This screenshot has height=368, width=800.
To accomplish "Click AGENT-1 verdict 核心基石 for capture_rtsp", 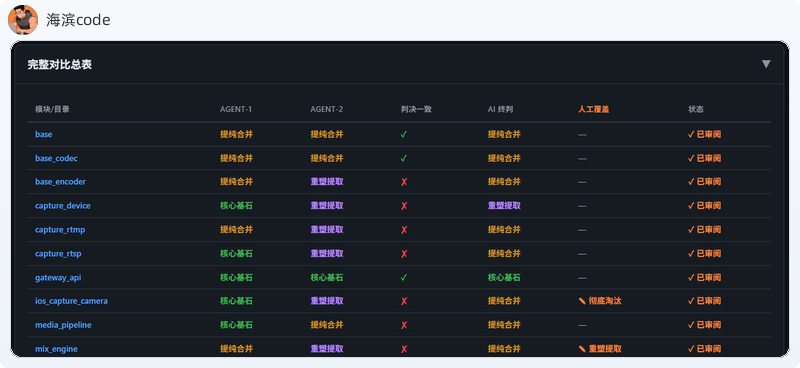I will click(x=236, y=254).
